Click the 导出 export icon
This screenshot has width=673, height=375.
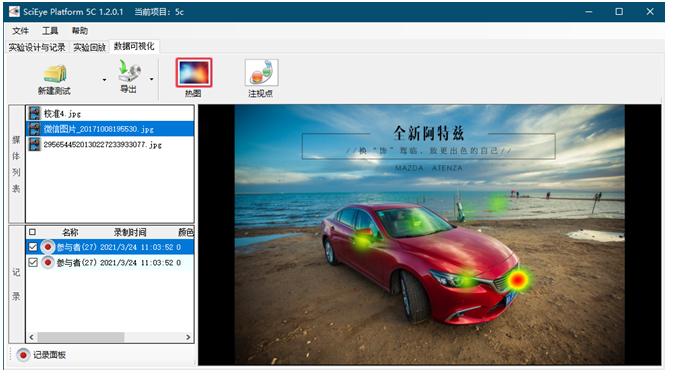[x=129, y=72]
